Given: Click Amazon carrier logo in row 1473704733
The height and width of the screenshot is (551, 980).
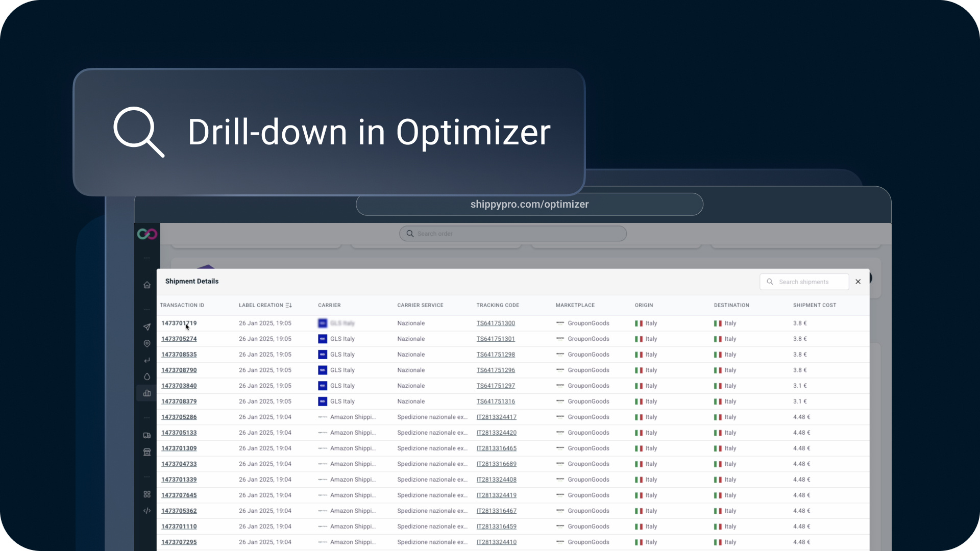Looking at the screenshot, I should (x=323, y=464).
